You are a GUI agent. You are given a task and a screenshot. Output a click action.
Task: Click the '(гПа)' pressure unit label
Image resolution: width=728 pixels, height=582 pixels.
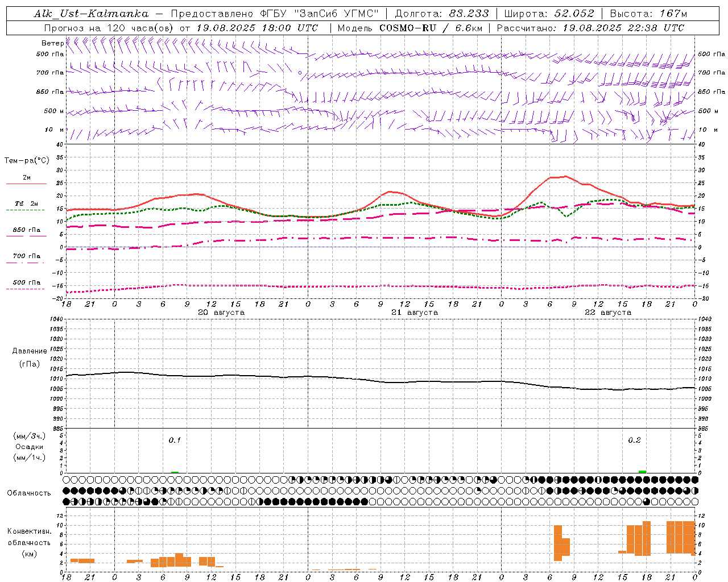30,364
